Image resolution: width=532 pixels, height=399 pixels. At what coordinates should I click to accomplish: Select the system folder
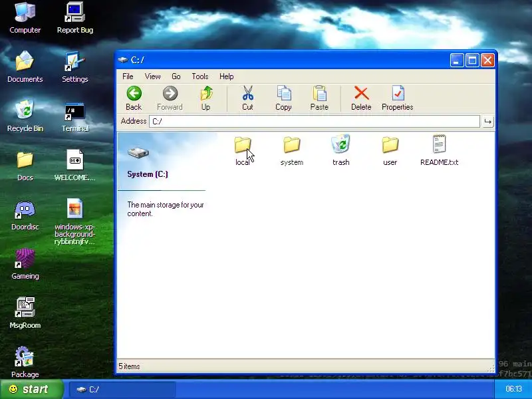coord(292,151)
